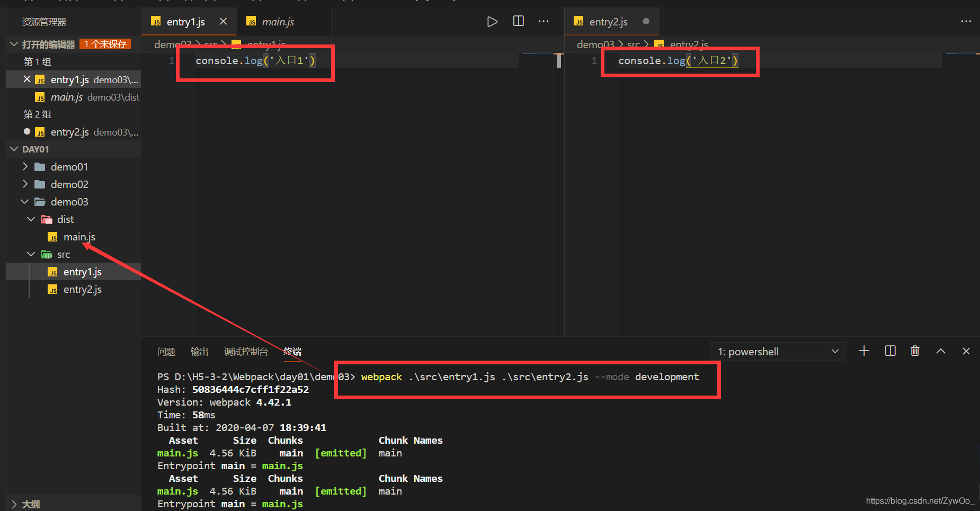Kill terminal with trash icon
Screen dimensions: 980x511
[915, 351]
